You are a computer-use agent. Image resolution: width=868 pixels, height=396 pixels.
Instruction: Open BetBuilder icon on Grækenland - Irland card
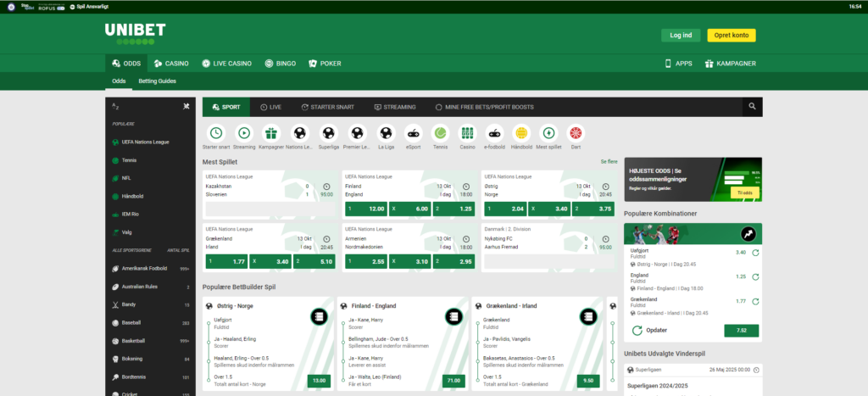pos(588,317)
